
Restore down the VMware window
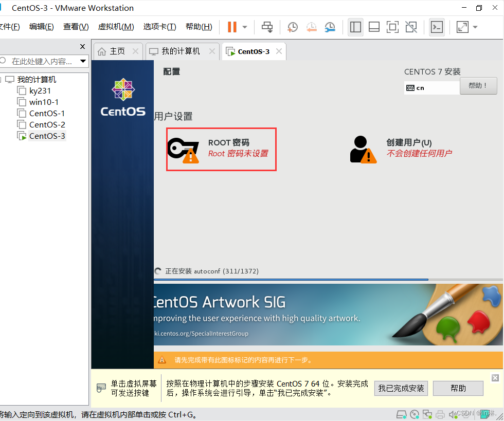[x=479, y=8]
